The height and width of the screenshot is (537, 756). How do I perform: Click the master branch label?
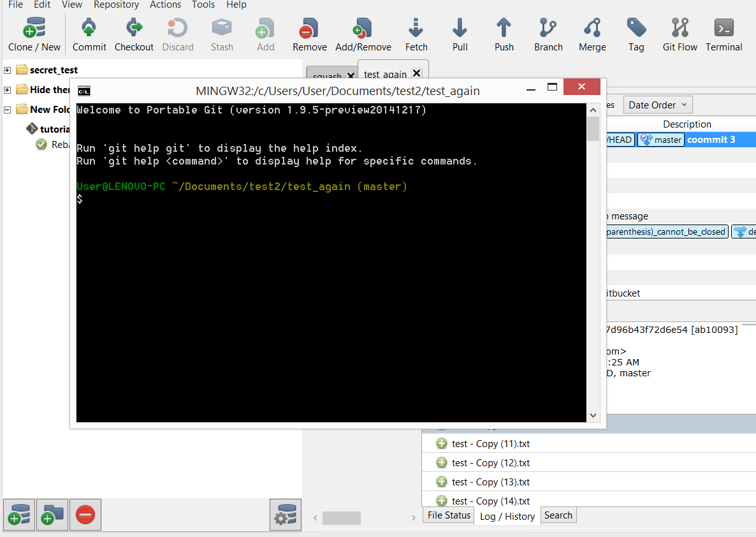pos(661,140)
